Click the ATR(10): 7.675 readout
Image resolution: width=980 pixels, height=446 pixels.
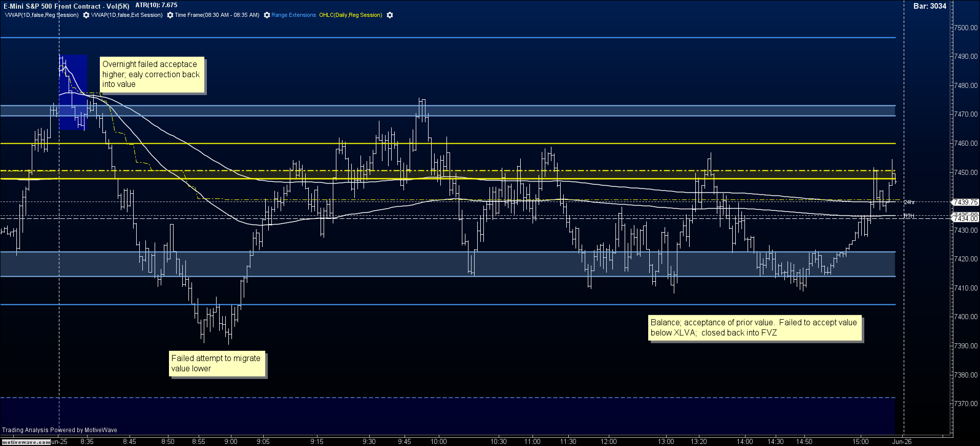tap(156, 5)
